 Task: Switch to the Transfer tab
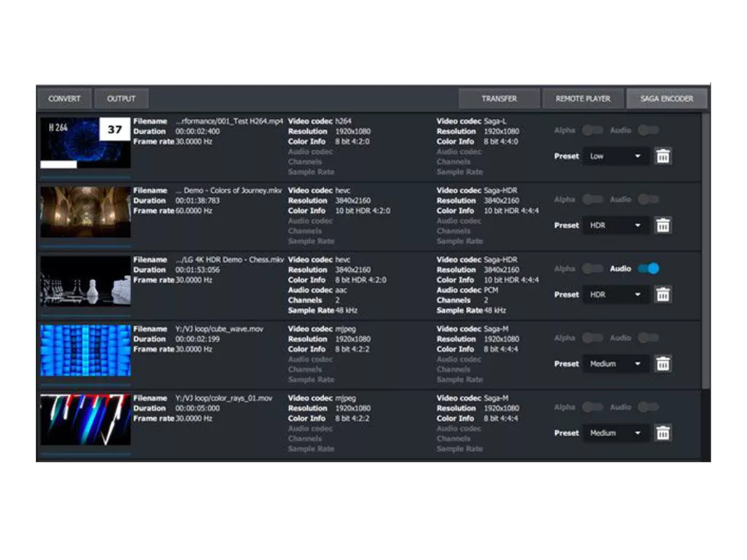coord(499,98)
